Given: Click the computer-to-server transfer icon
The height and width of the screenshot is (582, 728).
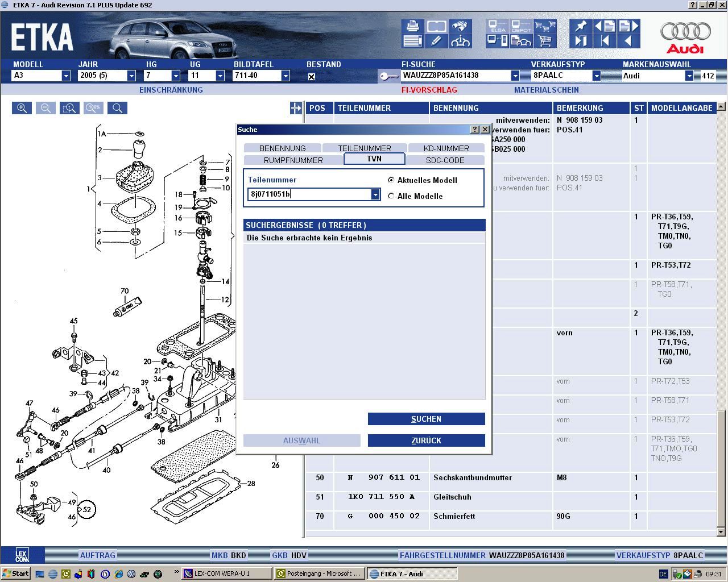Looking at the screenshot, I should pyautogui.click(x=497, y=41).
